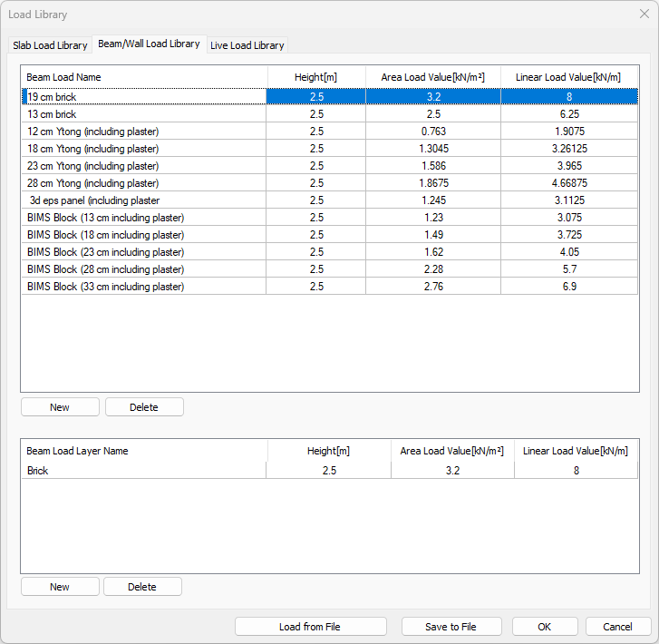Add new layer with bottom New button

[x=60, y=587]
